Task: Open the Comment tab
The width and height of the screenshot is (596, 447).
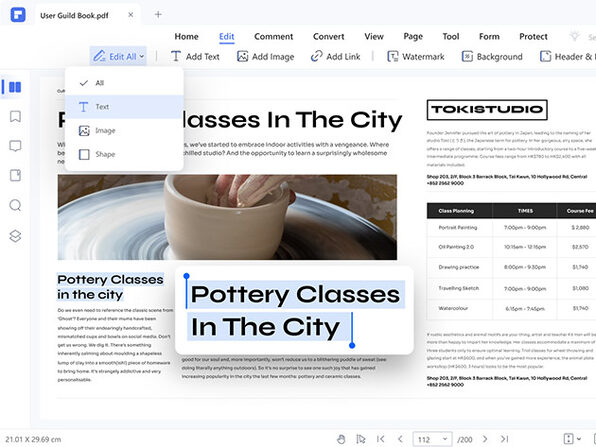Action: click(274, 36)
